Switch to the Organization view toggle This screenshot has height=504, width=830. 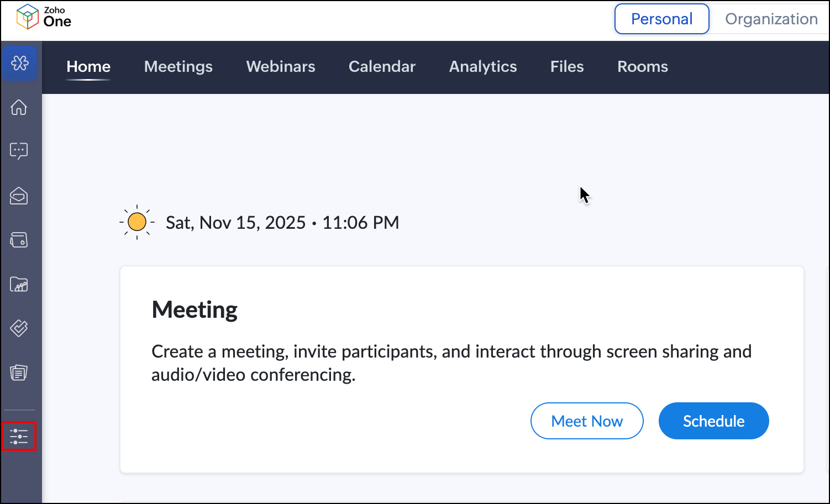[771, 19]
